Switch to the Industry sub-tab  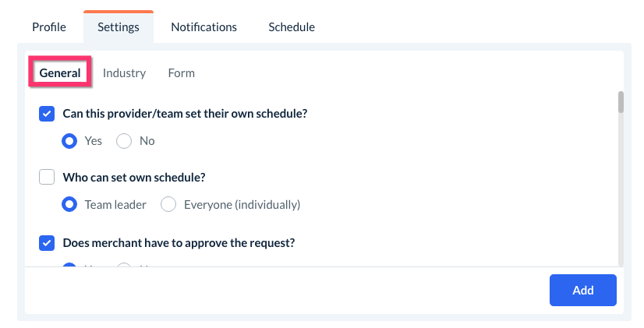tap(124, 73)
